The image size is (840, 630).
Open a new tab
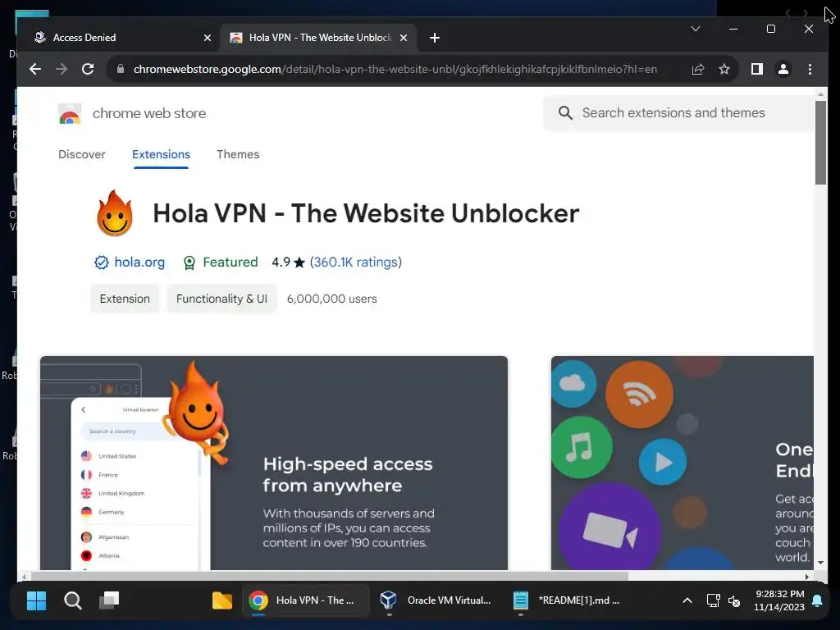coord(435,38)
